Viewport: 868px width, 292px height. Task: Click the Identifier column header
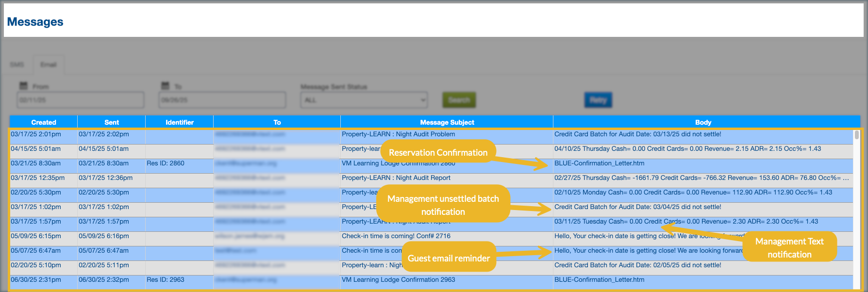click(x=180, y=122)
